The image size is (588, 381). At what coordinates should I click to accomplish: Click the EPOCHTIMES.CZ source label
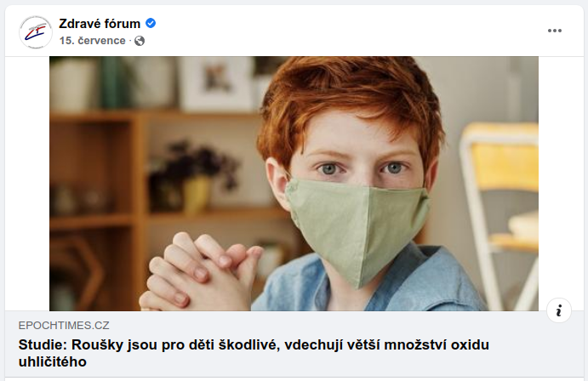(x=64, y=325)
